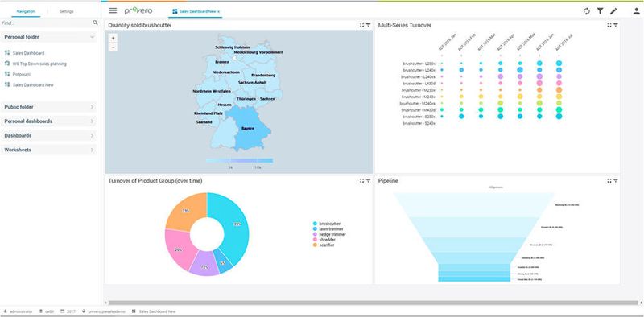The height and width of the screenshot is (317, 644).
Task: Click the refresh icon in top toolbar
Action: (587, 11)
